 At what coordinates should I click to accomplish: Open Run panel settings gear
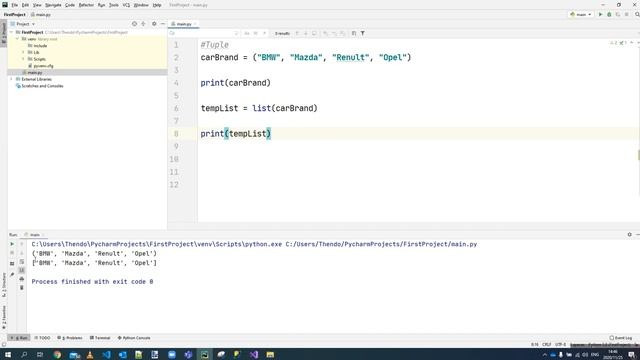[629, 234]
